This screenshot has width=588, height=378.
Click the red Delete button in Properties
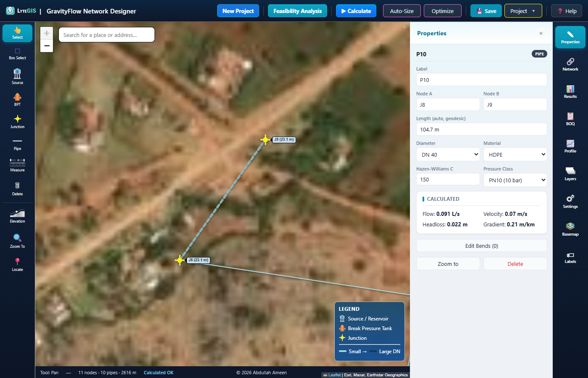pos(515,264)
